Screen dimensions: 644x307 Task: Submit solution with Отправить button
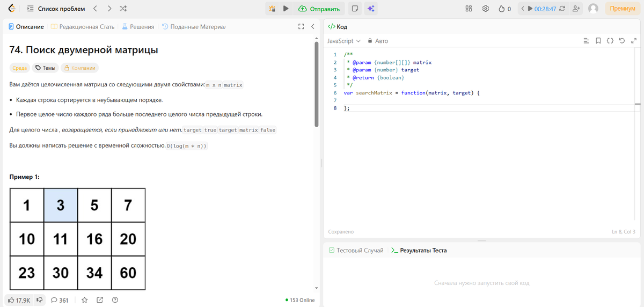[319, 9]
